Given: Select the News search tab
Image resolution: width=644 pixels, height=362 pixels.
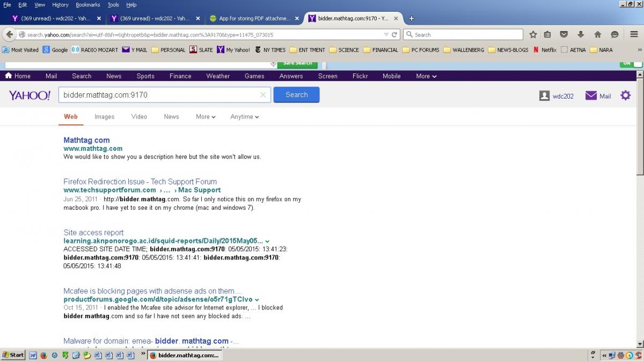Looking at the screenshot, I should click(x=171, y=116).
